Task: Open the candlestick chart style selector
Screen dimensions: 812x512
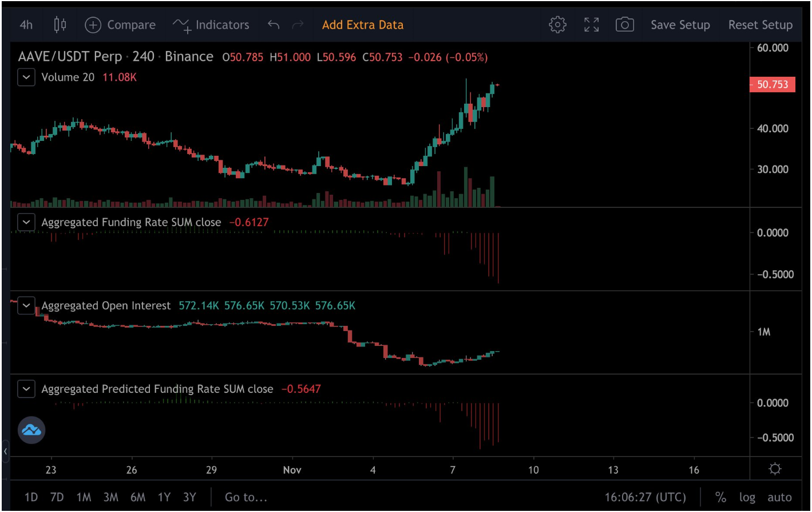Action: click(x=60, y=25)
